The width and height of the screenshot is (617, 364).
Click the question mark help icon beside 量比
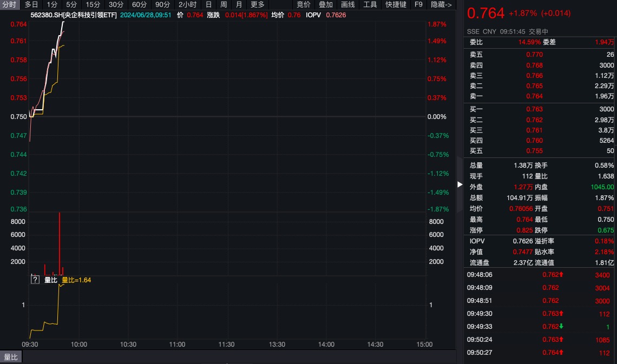coord(35,280)
